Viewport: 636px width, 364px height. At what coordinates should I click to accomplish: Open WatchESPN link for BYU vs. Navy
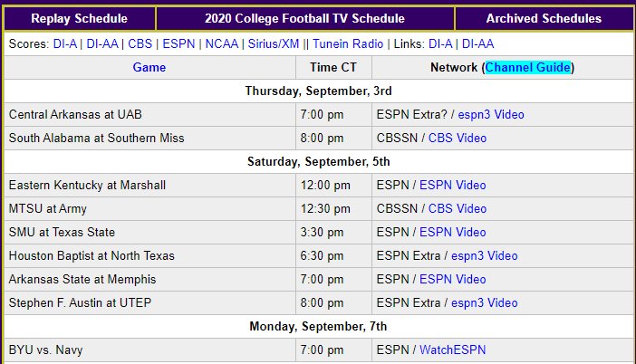pyautogui.click(x=452, y=350)
